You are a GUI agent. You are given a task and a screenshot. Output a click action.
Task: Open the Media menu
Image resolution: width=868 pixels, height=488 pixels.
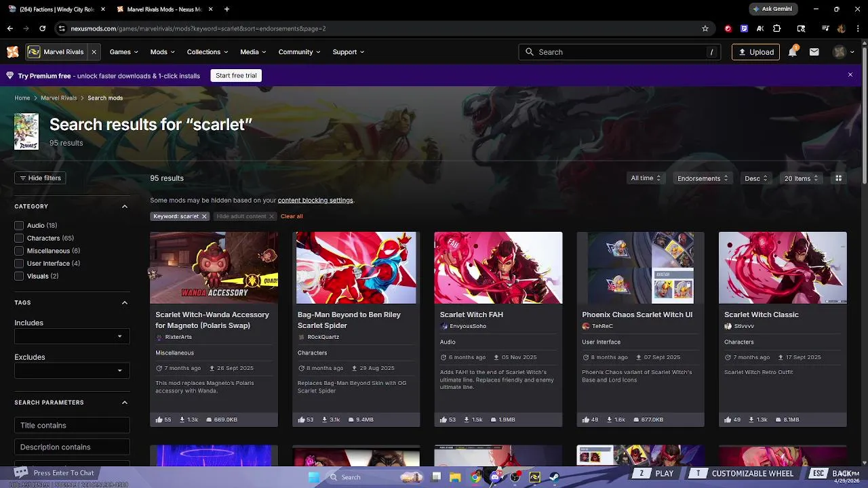point(253,52)
